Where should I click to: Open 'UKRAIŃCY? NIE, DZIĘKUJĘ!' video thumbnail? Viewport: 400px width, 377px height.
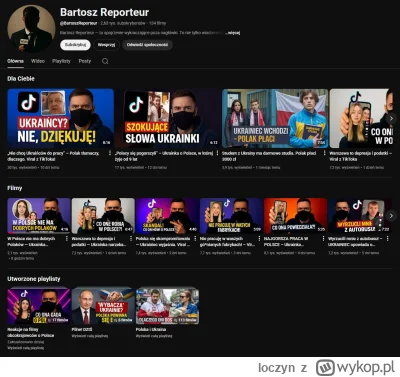tap(61, 118)
